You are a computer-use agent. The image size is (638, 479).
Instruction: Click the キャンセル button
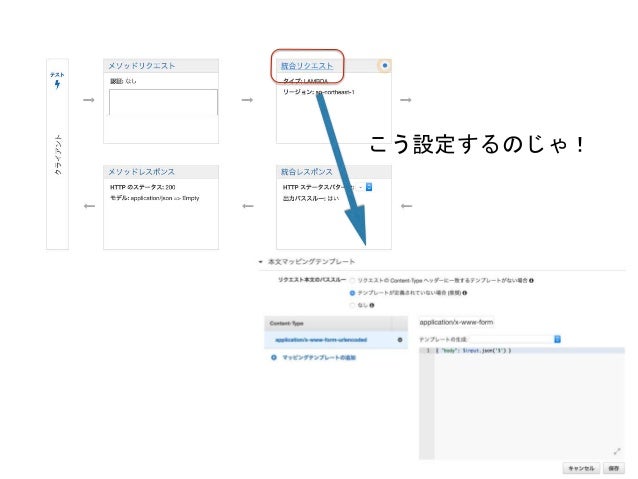[581, 468]
